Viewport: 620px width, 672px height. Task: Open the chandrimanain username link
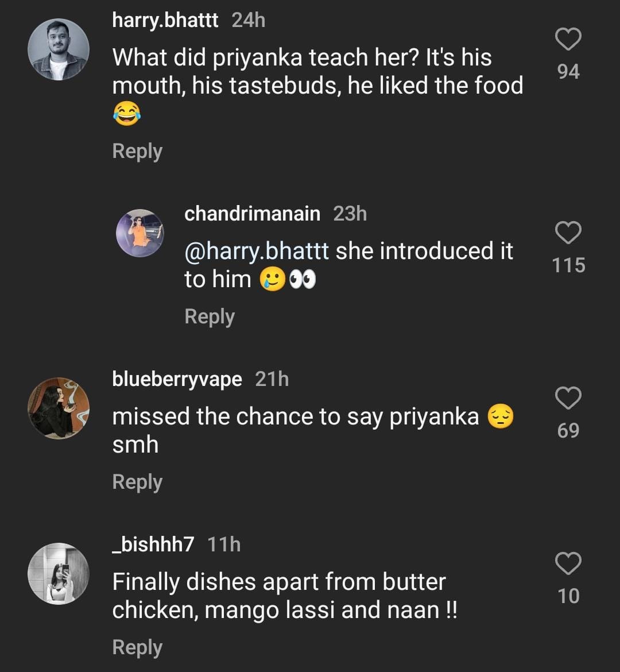(x=252, y=214)
